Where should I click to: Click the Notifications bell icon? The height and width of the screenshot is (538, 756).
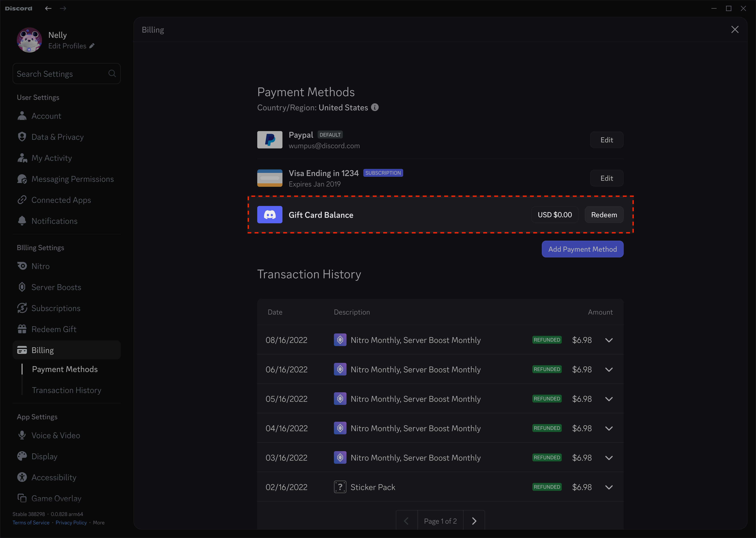tap(22, 221)
